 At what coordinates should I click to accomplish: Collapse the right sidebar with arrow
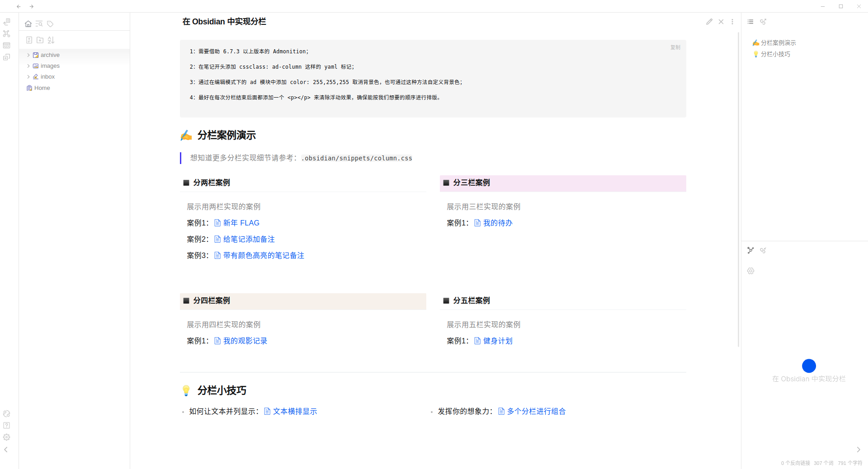[x=858, y=450]
